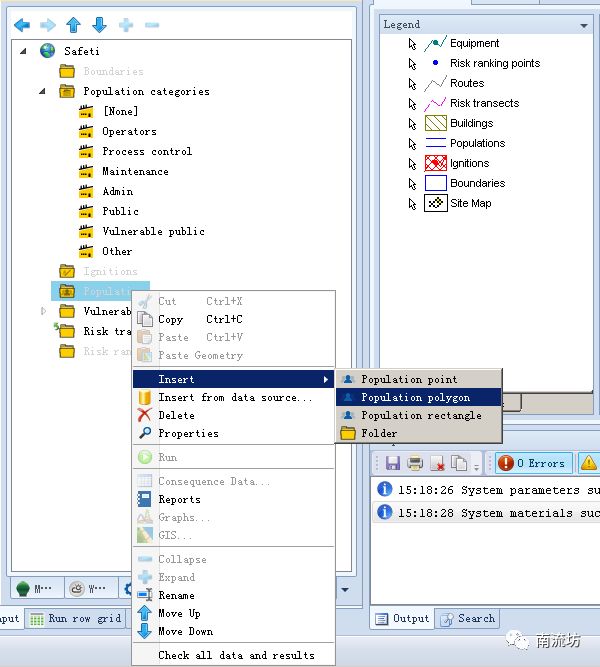This screenshot has height=667, width=600.
Task: Toggle selectability cursor for Risk transects
Action: 412,104
